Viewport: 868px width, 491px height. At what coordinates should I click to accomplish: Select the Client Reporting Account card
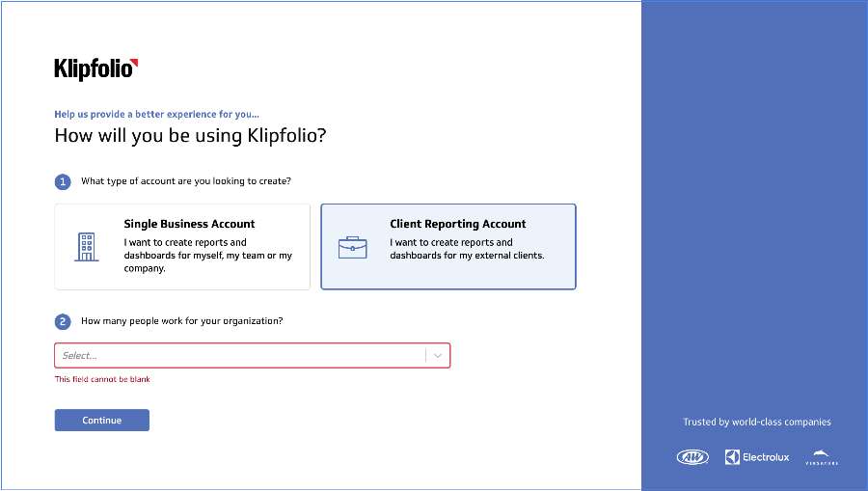tap(448, 246)
